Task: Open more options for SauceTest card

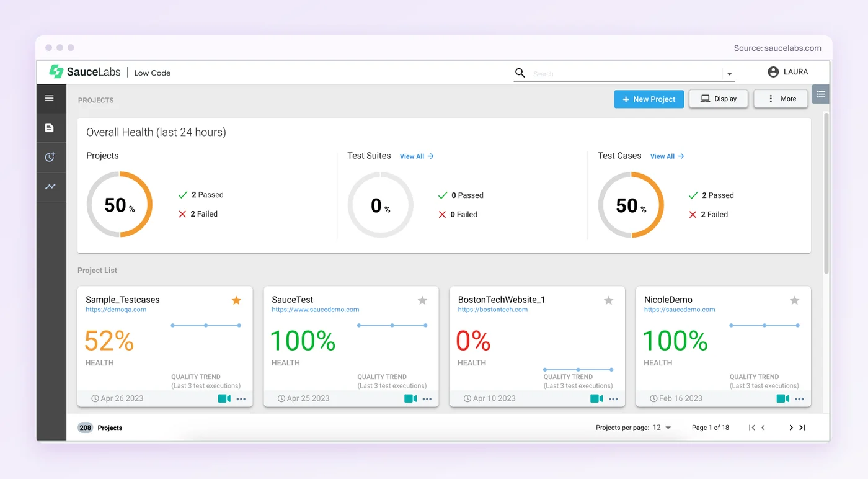Action: click(x=427, y=399)
